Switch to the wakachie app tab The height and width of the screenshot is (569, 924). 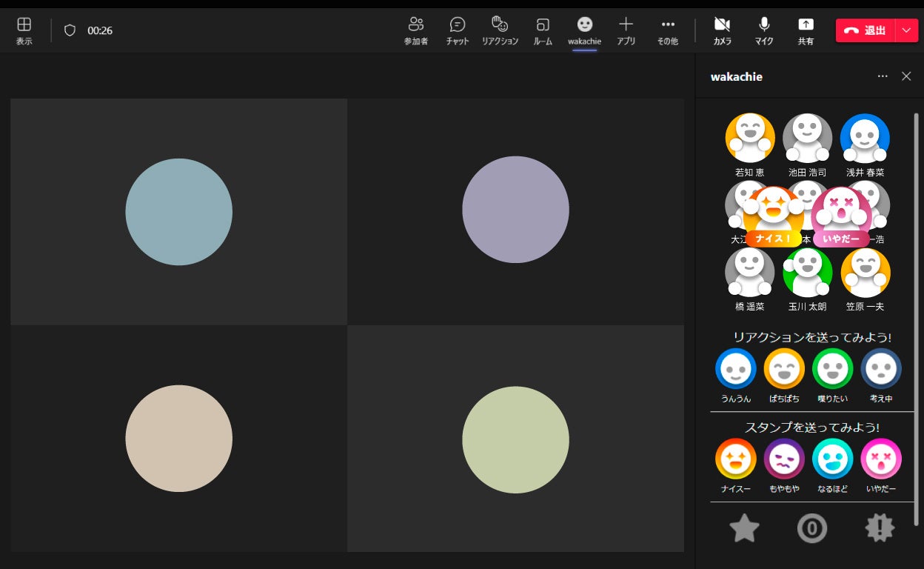pyautogui.click(x=584, y=30)
